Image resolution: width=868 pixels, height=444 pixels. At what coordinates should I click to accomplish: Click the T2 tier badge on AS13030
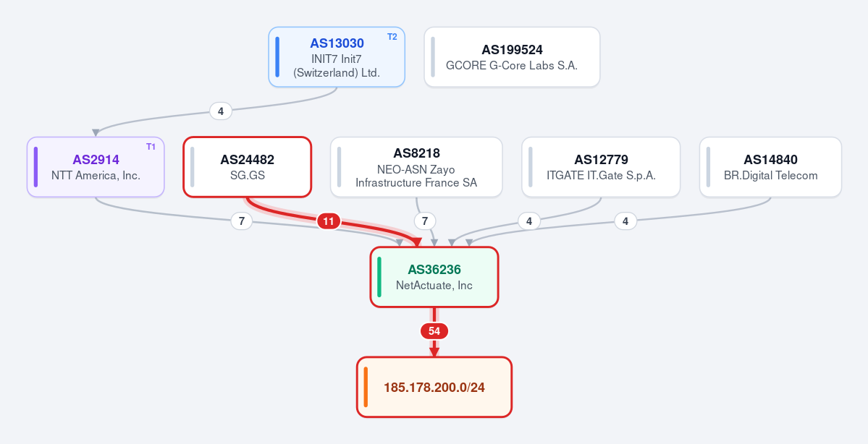coord(392,37)
